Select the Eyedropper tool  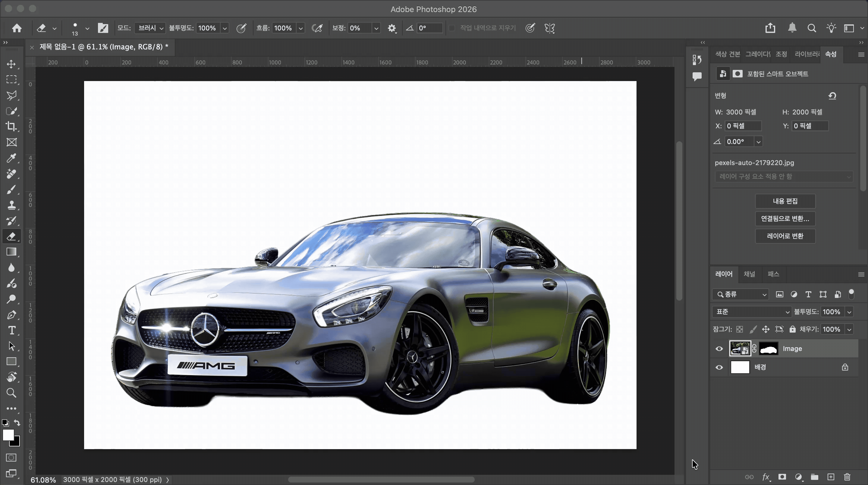pyautogui.click(x=11, y=158)
